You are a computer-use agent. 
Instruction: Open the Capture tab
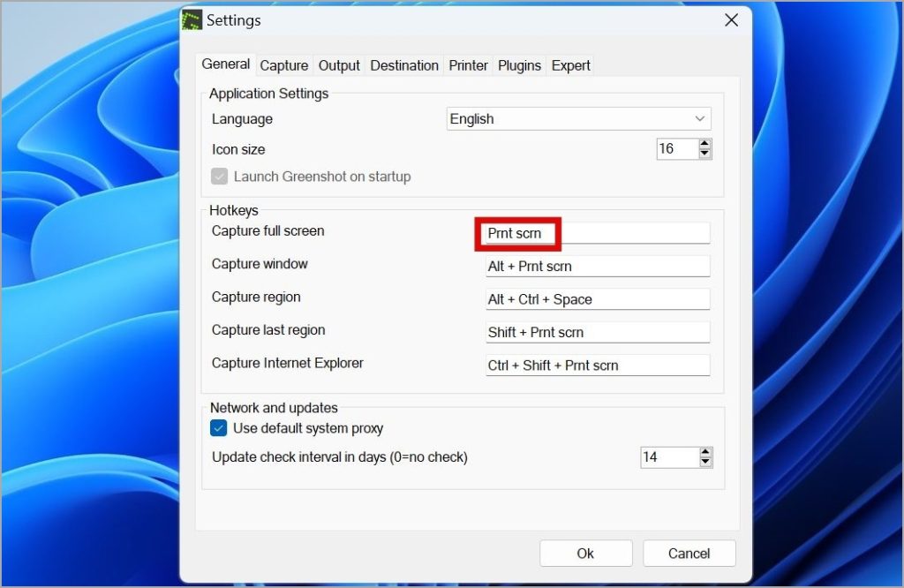pos(283,65)
